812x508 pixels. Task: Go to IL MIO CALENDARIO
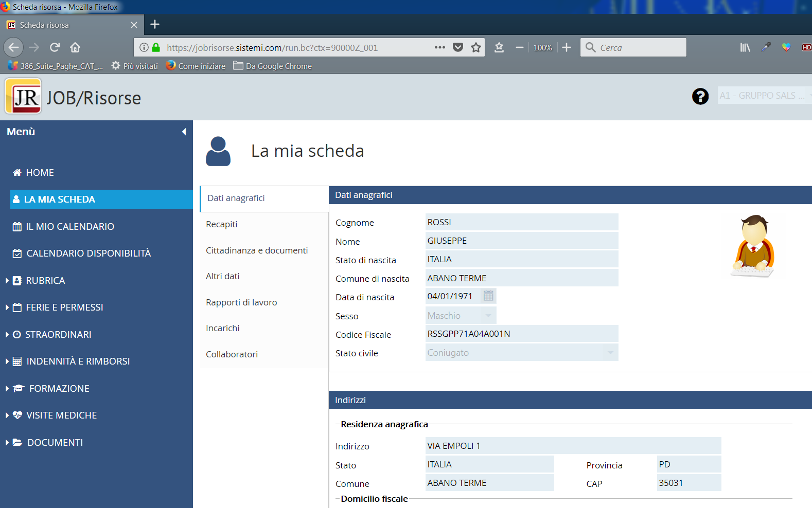click(70, 227)
